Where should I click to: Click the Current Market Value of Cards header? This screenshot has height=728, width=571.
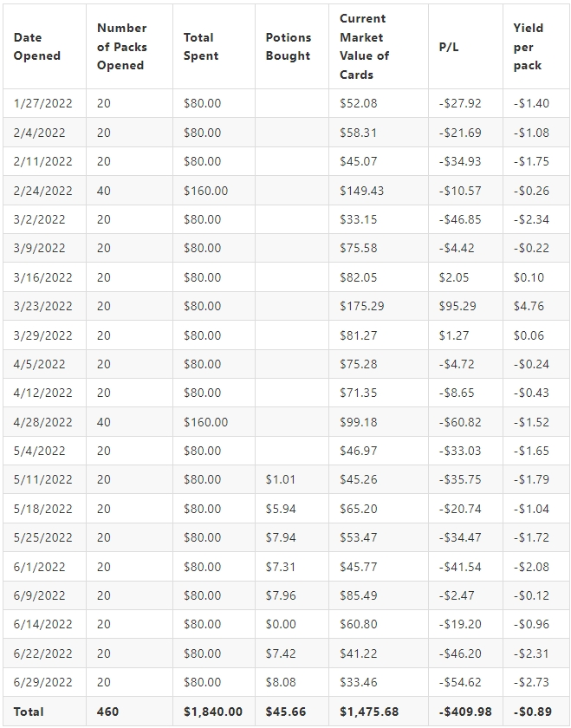379,47
